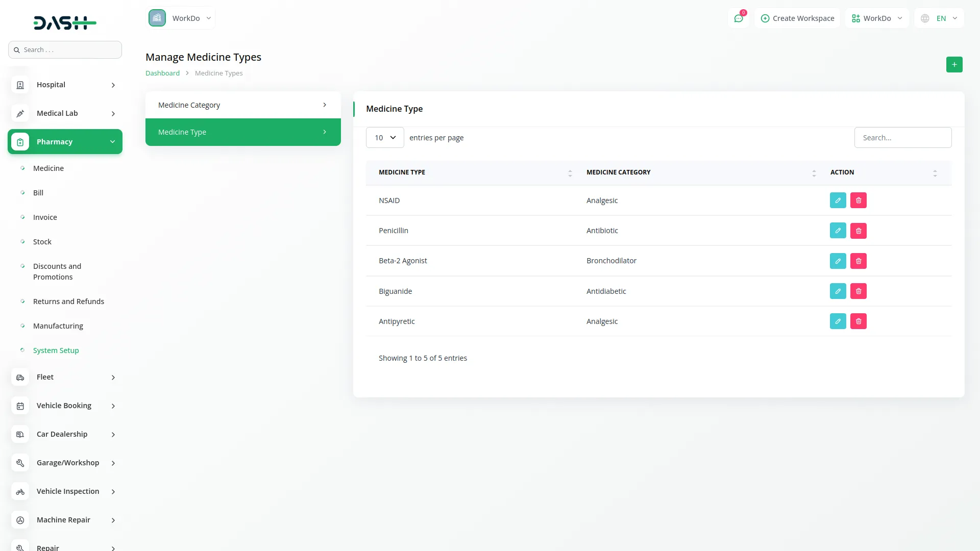Click the delete icon for Antipyretic row
980x551 pixels.
point(859,321)
